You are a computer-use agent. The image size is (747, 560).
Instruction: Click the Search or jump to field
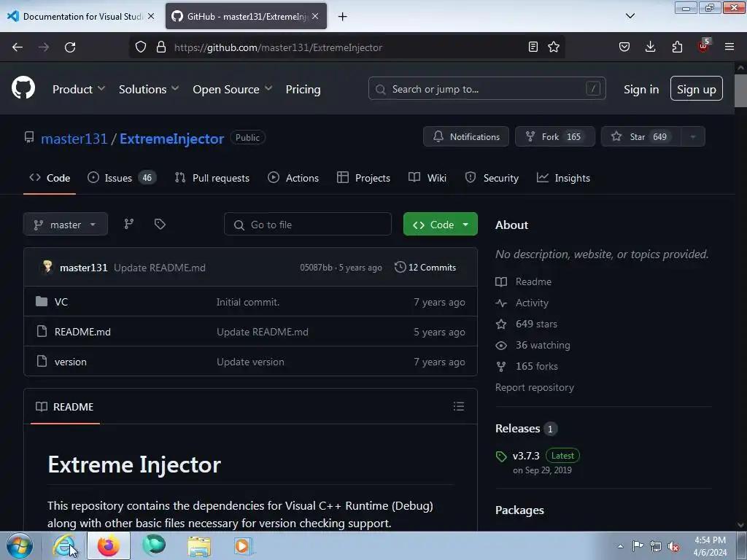point(487,88)
